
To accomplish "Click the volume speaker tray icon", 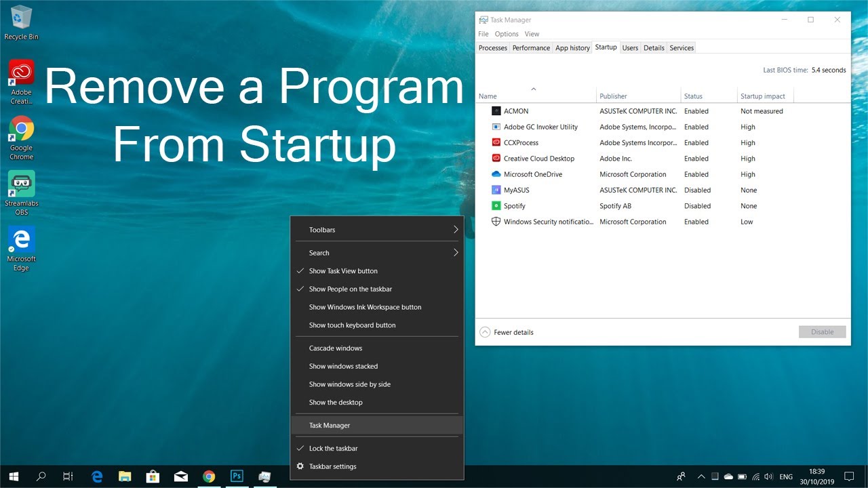I will [768, 476].
